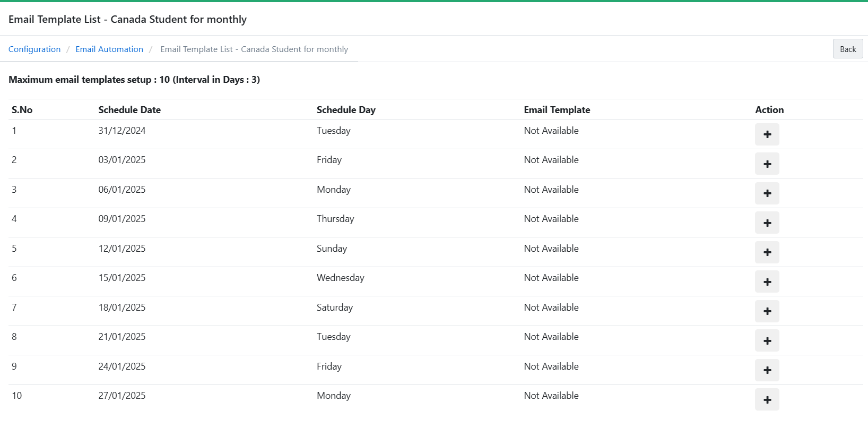The height and width of the screenshot is (427, 868).
Task: Click plus icon for Sunday 12/01/2025
Action: (767, 252)
